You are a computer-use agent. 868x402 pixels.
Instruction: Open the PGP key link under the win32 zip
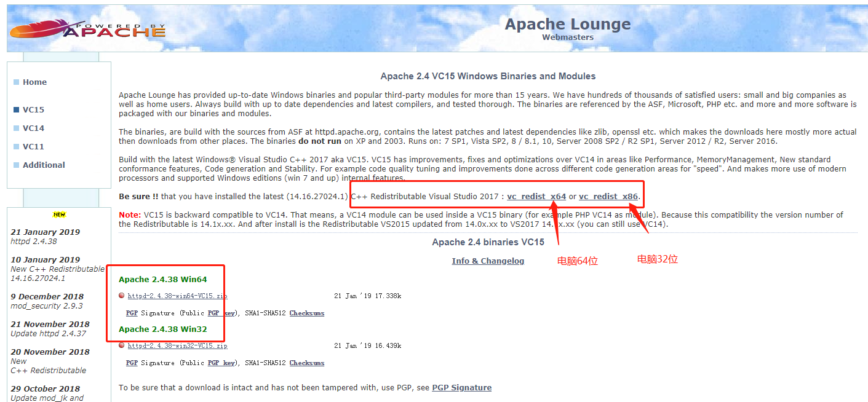pos(221,363)
